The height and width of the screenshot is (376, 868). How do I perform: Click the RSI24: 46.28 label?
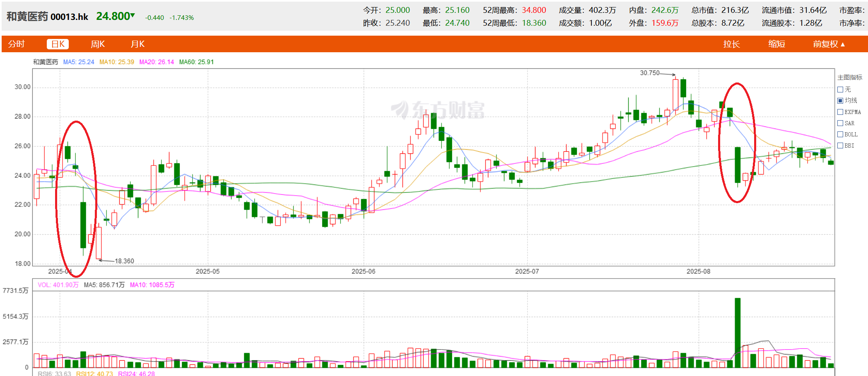[136, 374]
